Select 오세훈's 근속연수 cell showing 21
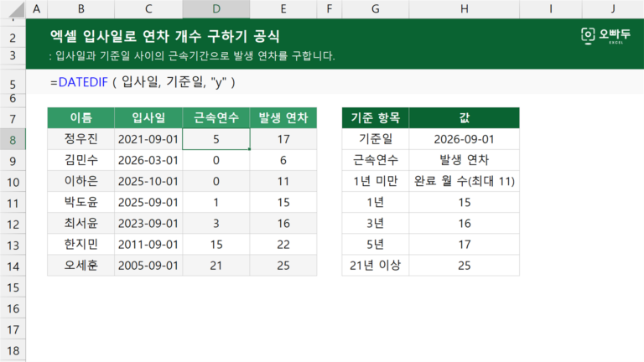644x362 pixels. click(216, 266)
